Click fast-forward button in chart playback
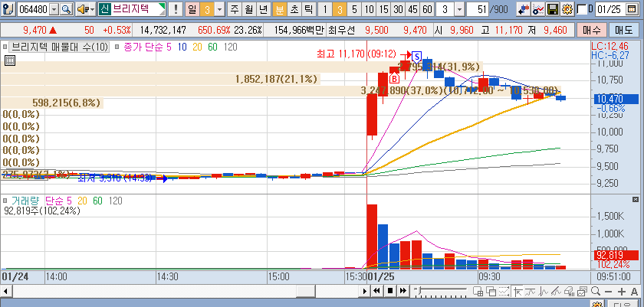This screenshot has width=644, height=307. (403, 291)
